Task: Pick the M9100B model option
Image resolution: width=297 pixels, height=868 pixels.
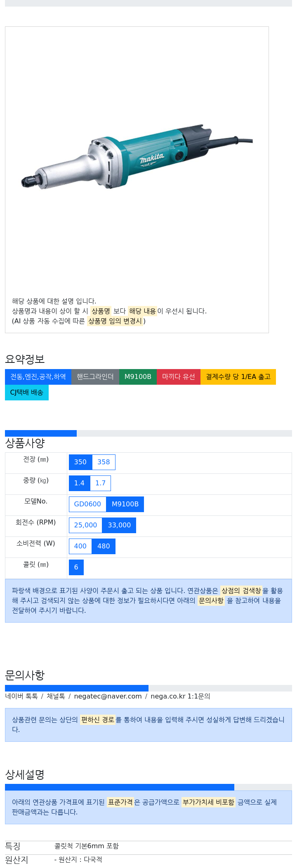Action: (x=125, y=504)
